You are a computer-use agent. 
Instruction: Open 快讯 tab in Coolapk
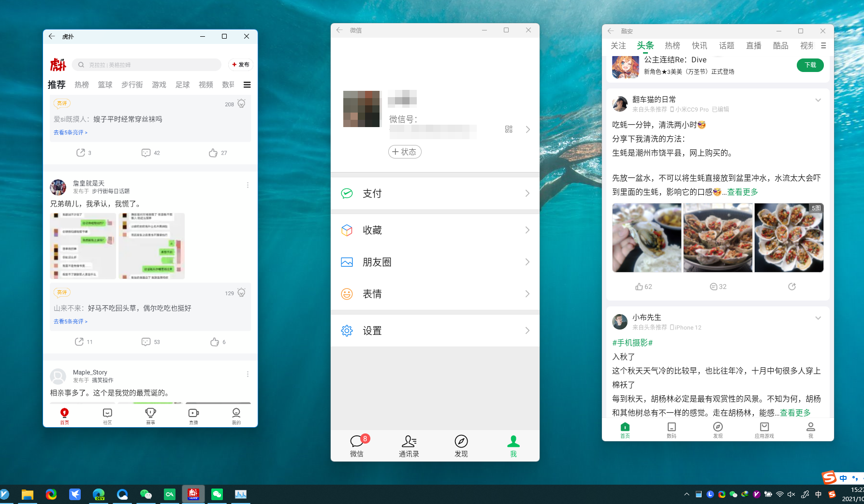(700, 45)
